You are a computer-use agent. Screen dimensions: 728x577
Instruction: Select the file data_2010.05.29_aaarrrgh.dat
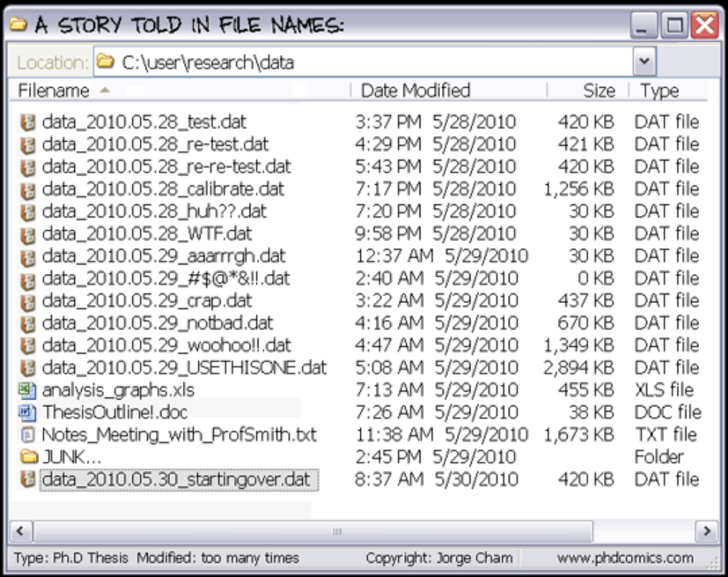163,256
